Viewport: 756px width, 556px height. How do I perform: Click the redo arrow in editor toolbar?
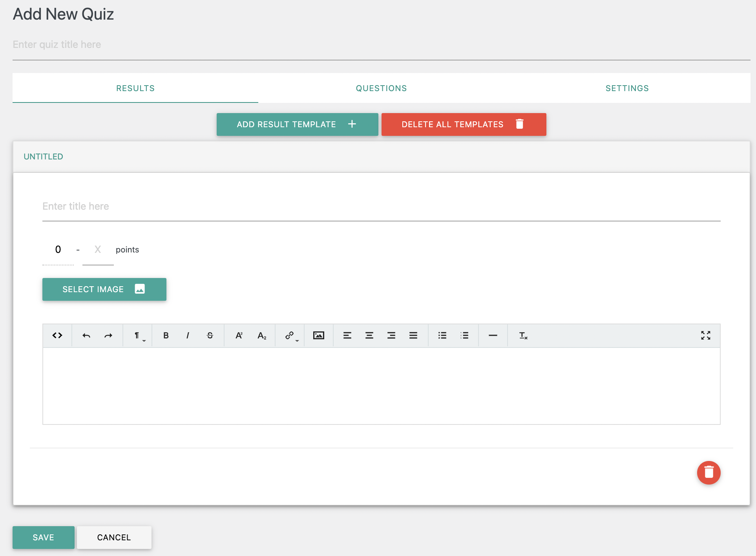click(x=108, y=335)
